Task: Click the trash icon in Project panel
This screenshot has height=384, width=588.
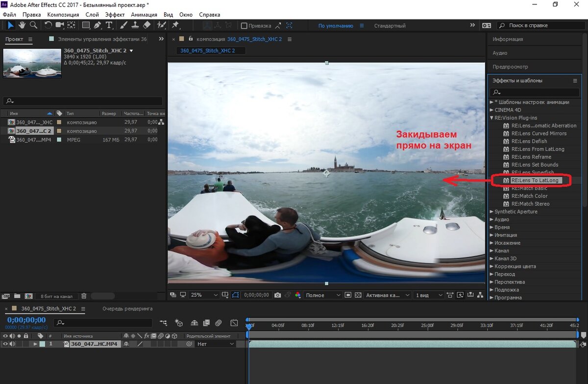Action: pyautogui.click(x=84, y=296)
